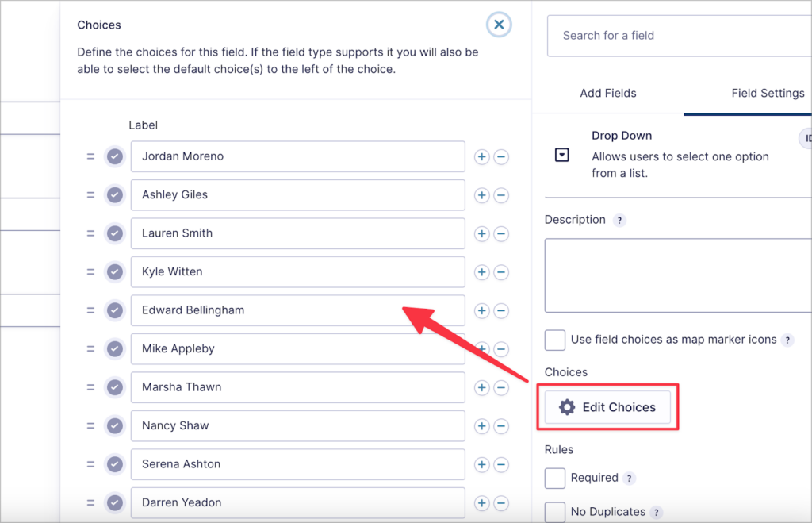
Task: Click the question mark beside Required
Action: [x=629, y=479]
